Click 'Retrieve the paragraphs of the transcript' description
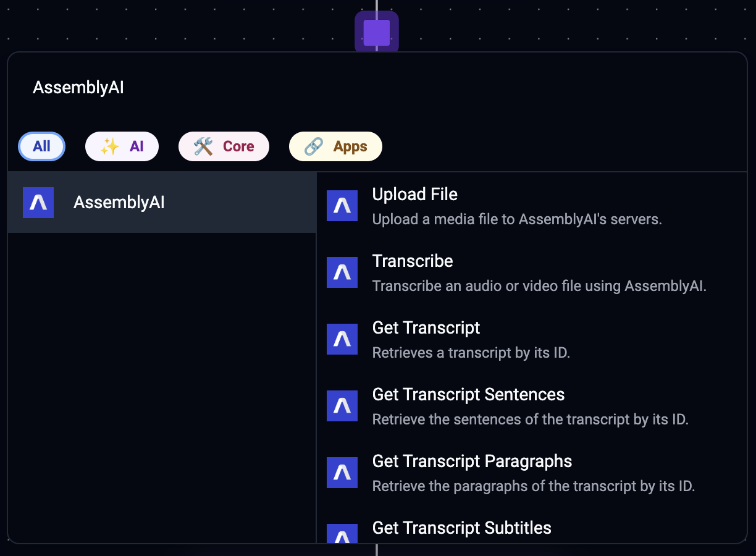The image size is (756, 556). point(534,486)
